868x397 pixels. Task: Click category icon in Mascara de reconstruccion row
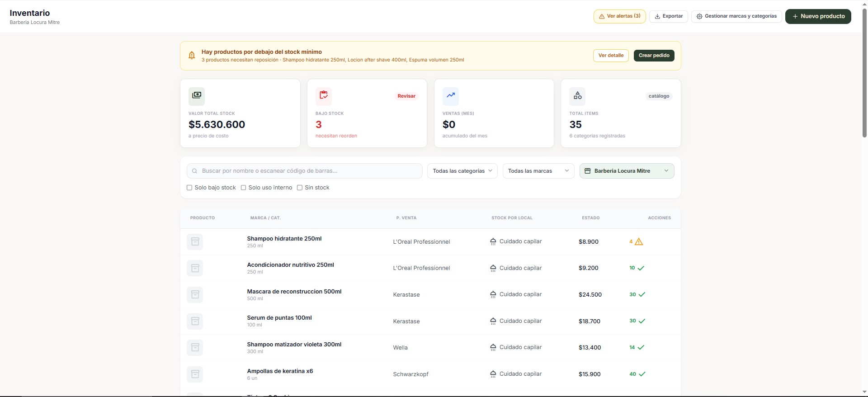tap(493, 294)
